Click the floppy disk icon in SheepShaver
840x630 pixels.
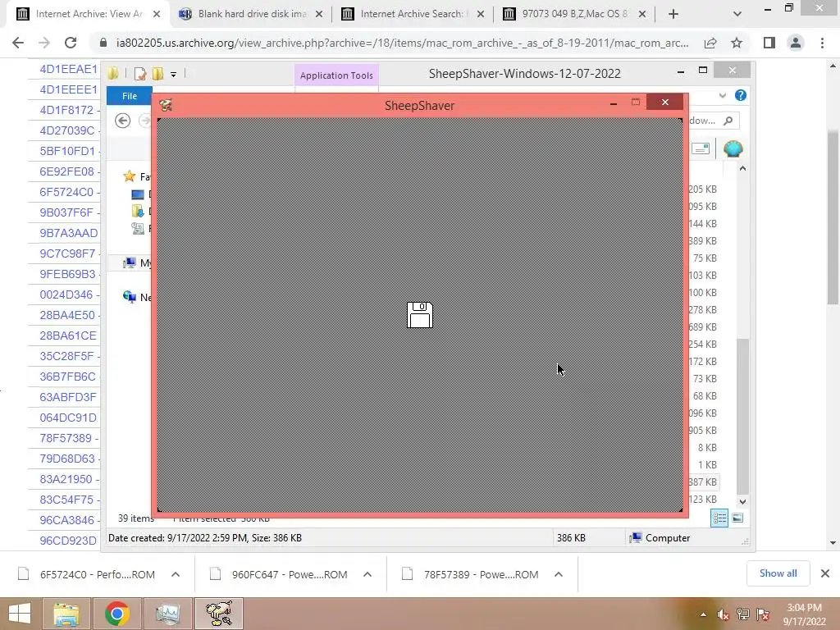point(420,315)
